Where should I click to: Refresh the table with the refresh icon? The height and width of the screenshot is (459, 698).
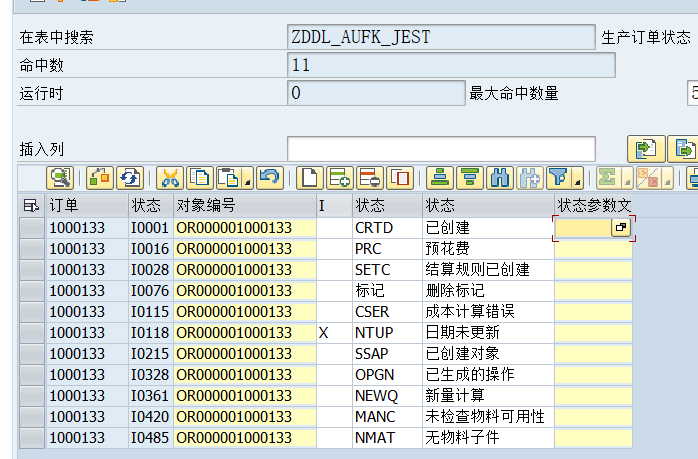point(130,179)
